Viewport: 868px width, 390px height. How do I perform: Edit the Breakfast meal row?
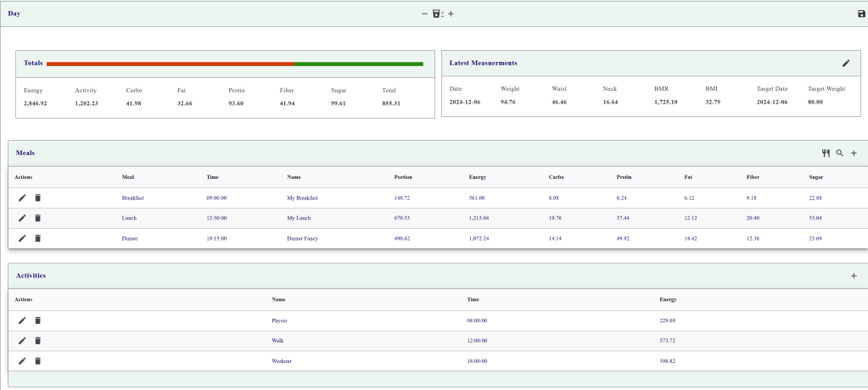[x=23, y=198]
